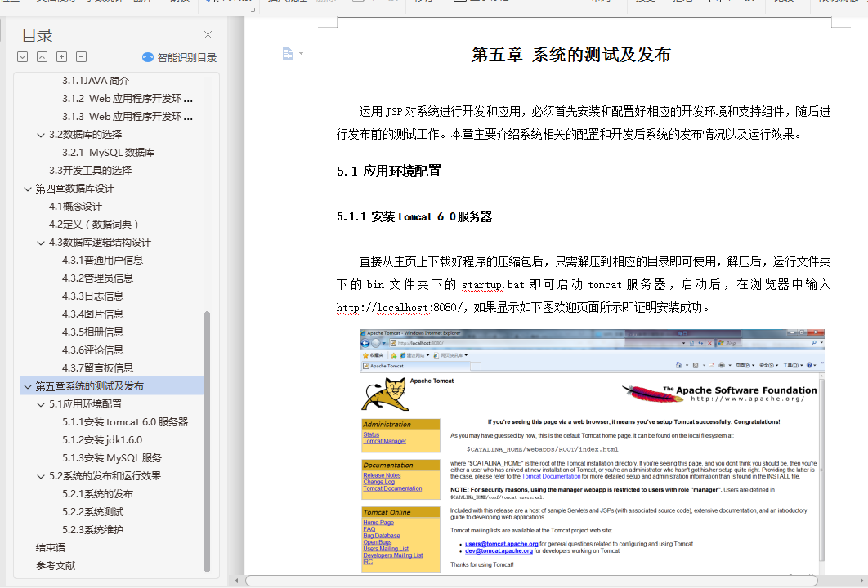Open 5.1.1安装 tomcat 6.0 服务器 entry
The width and height of the screenshot is (868, 588).
pos(125,422)
